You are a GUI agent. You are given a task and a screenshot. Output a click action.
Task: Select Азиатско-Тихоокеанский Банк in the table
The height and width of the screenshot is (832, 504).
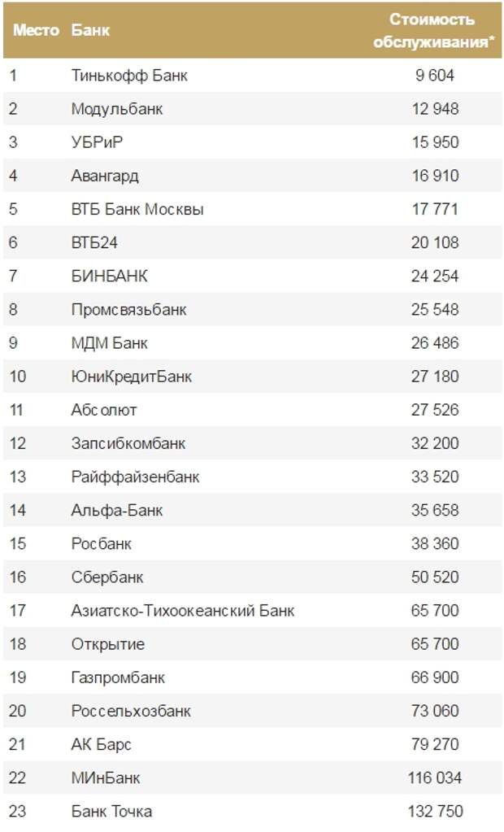point(183,610)
